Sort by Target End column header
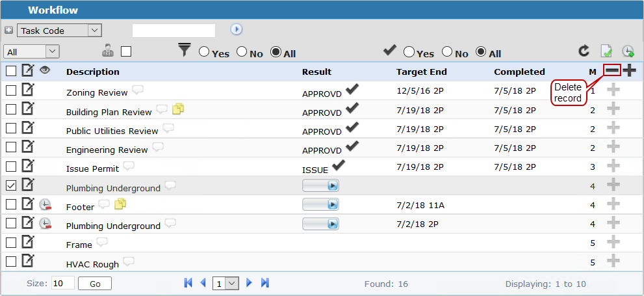The image size is (644, 296). pos(421,72)
